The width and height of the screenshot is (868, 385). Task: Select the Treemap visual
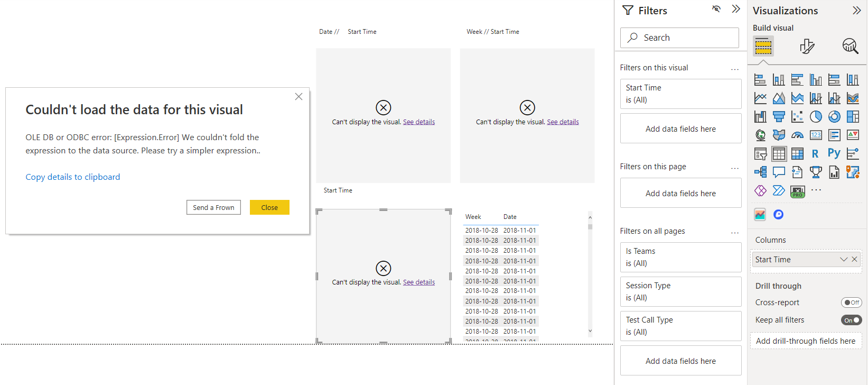point(853,116)
